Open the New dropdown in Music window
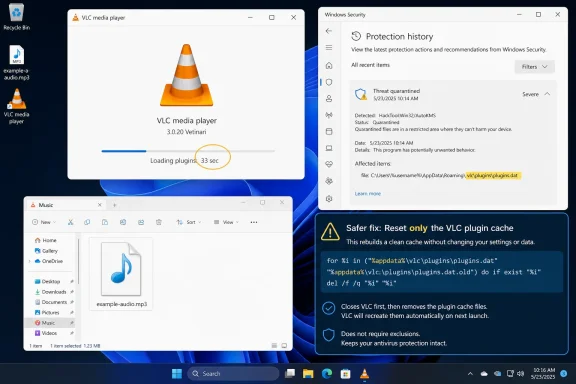576x384 pixels. point(44,222)
